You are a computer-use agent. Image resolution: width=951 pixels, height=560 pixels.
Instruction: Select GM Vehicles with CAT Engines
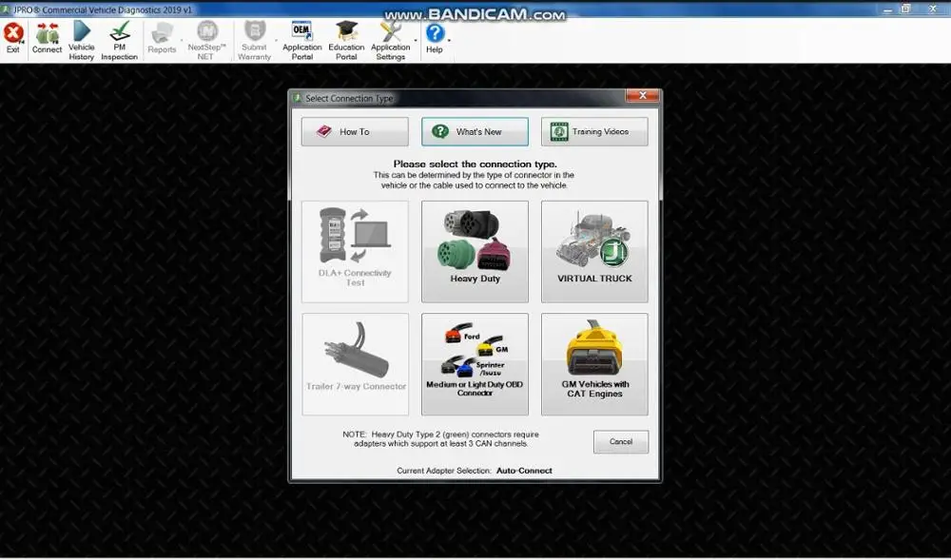point(594,364)
